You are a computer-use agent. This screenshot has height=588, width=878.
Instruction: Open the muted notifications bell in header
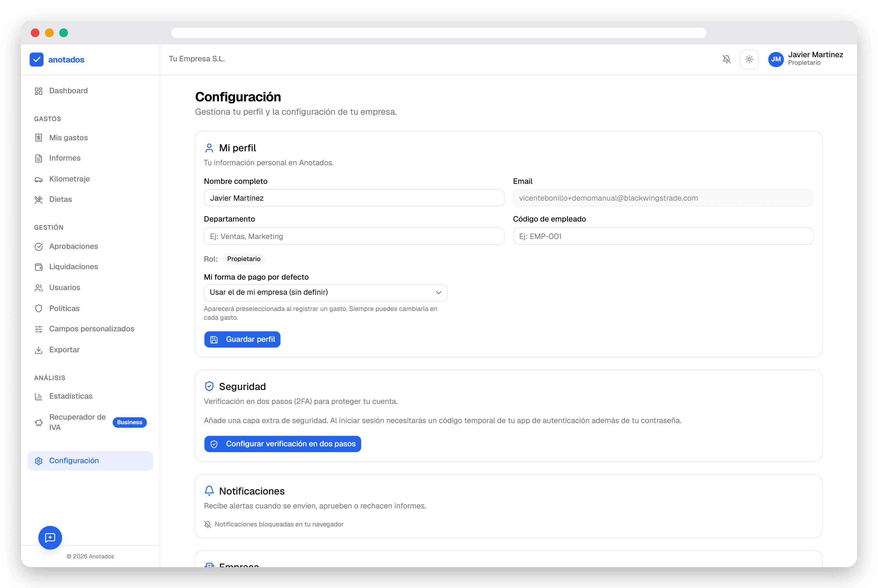point(726,59)
